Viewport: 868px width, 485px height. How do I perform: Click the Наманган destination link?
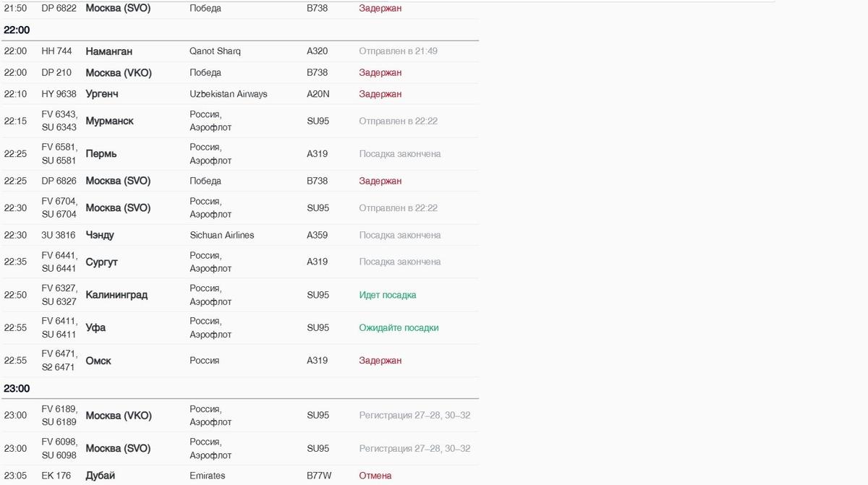pyautogui.click(x=109, y=51)
